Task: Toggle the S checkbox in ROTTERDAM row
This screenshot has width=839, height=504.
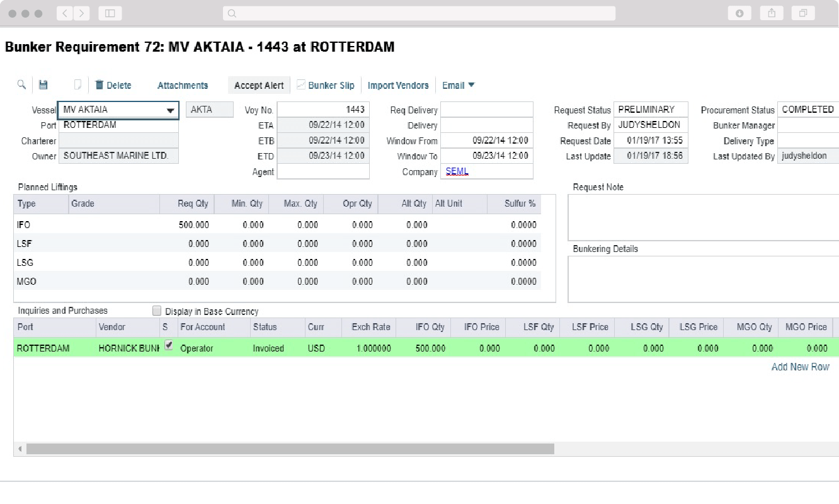Action: click(x=168, y=345)
